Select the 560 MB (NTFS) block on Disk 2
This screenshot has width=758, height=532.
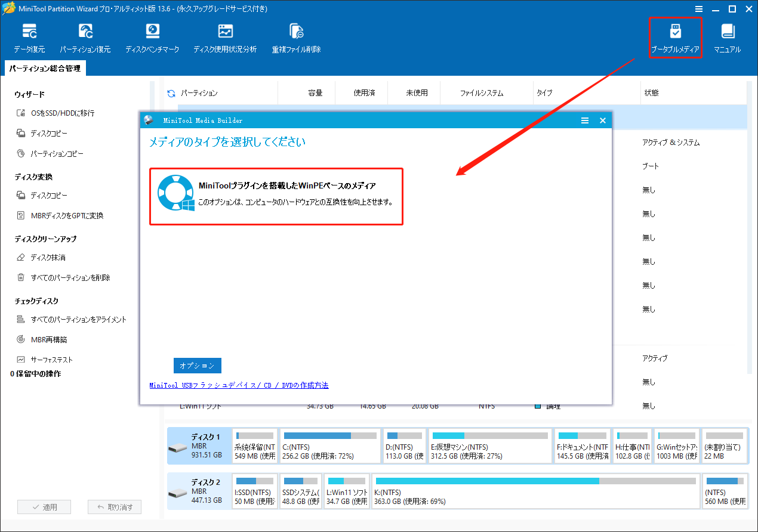tap(725, 491)
